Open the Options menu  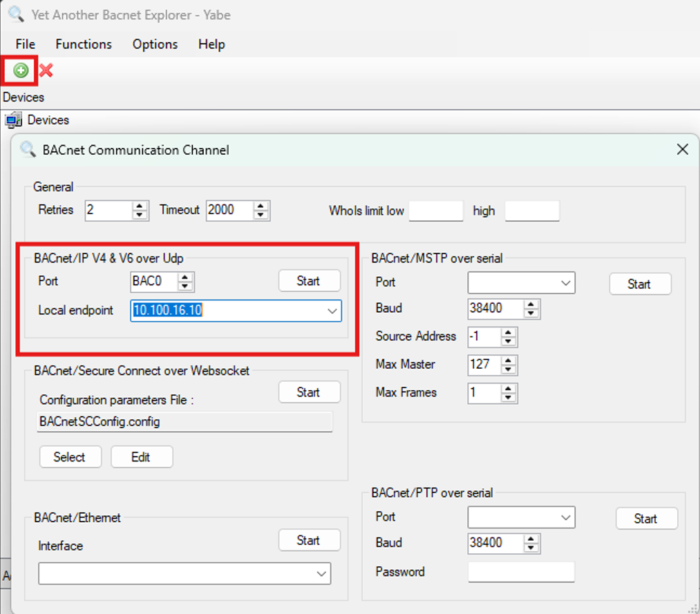point(155,44)
